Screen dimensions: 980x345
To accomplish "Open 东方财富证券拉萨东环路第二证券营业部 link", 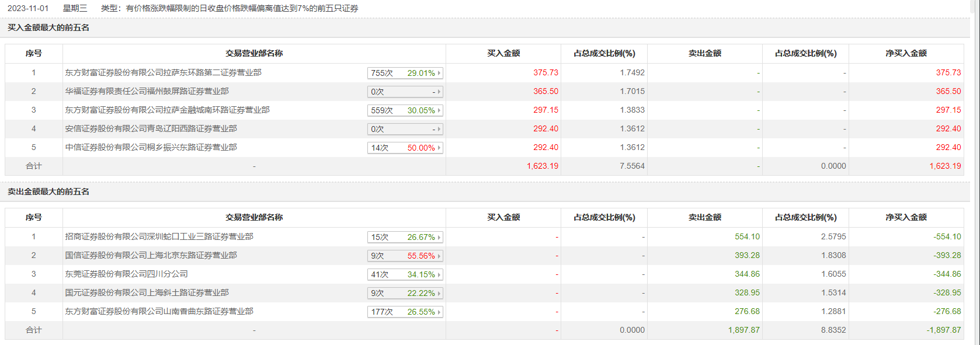I will click(163, 72).
